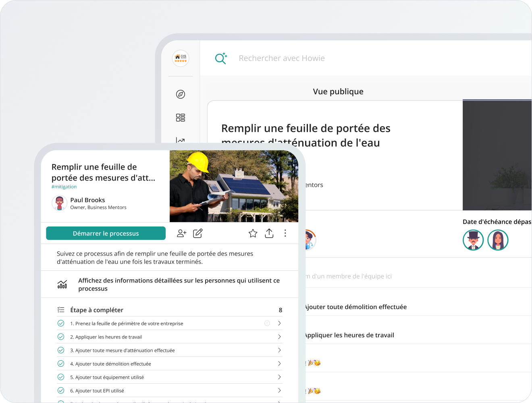
Task: Click the Five Star company logo
Action: click(181, 58)
